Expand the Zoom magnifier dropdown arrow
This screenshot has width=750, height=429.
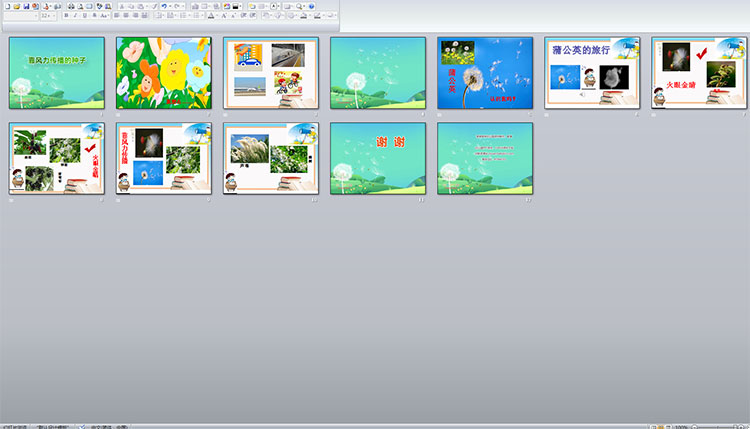click(x=304, y=6)
